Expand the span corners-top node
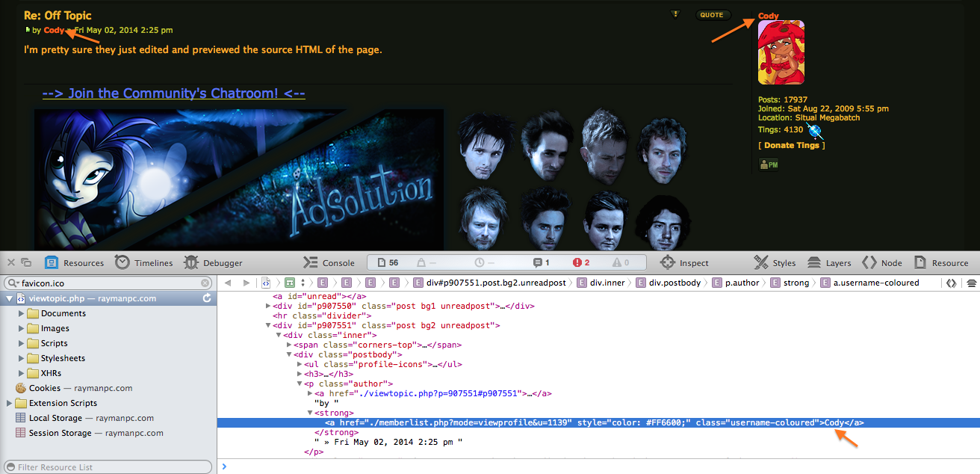 290,345
